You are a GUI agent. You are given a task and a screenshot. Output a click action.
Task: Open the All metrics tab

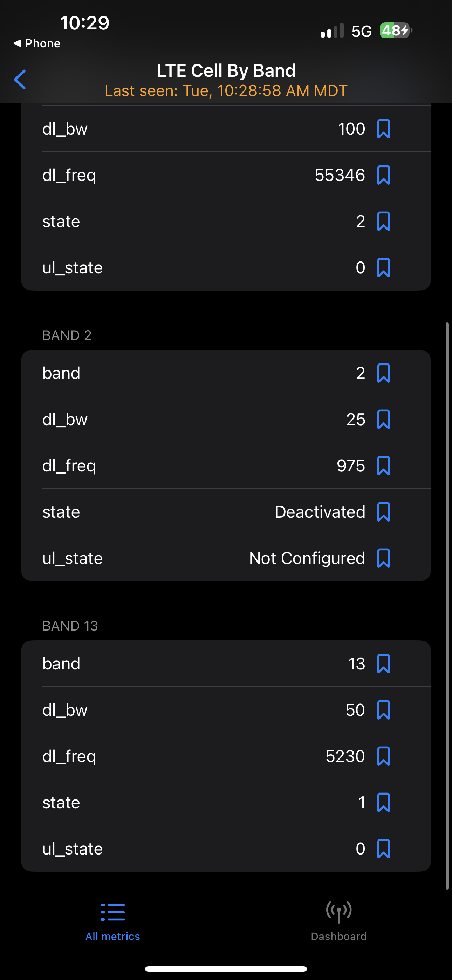[x=112, y=921]
